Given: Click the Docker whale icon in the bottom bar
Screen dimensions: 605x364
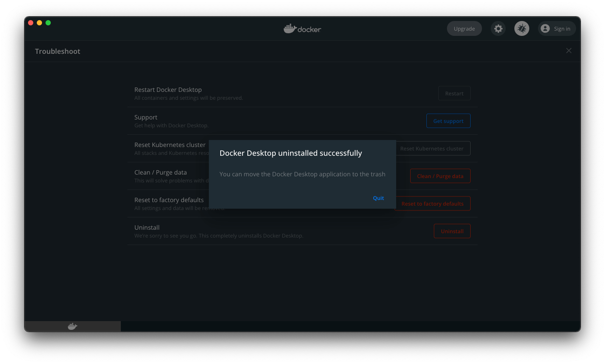Looking at the screenshot, I should pyautogui.click(x=73, y=326).
